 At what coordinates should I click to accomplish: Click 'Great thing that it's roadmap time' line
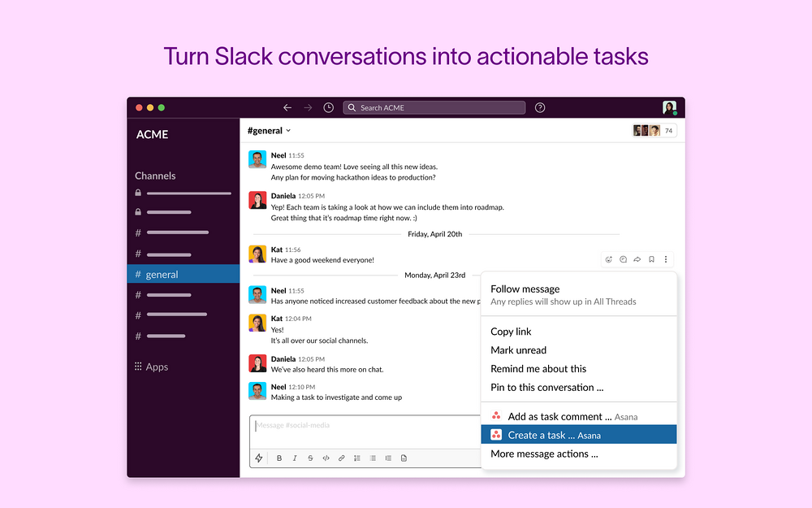343,218
